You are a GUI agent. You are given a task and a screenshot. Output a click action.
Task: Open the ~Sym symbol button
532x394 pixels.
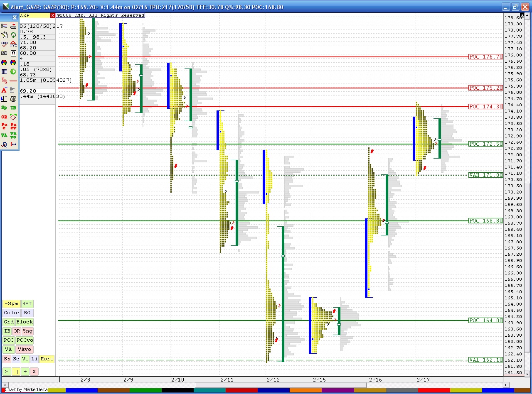pyautogui.click(x=12, y=303)
